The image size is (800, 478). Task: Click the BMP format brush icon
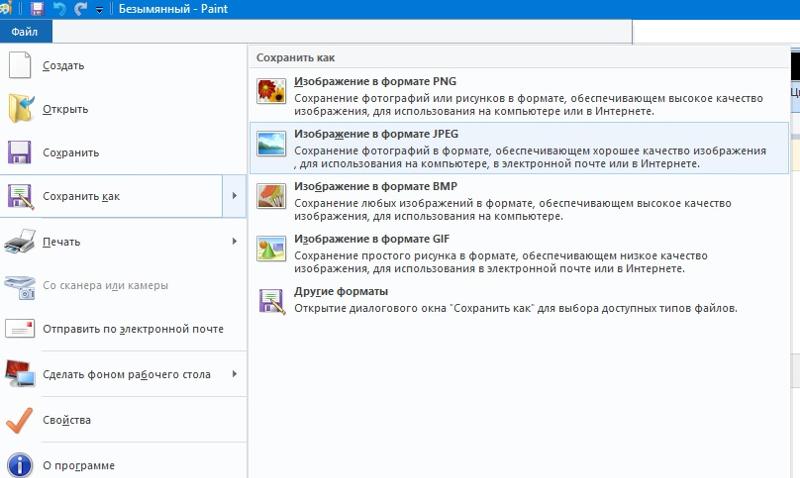[271, 196]
